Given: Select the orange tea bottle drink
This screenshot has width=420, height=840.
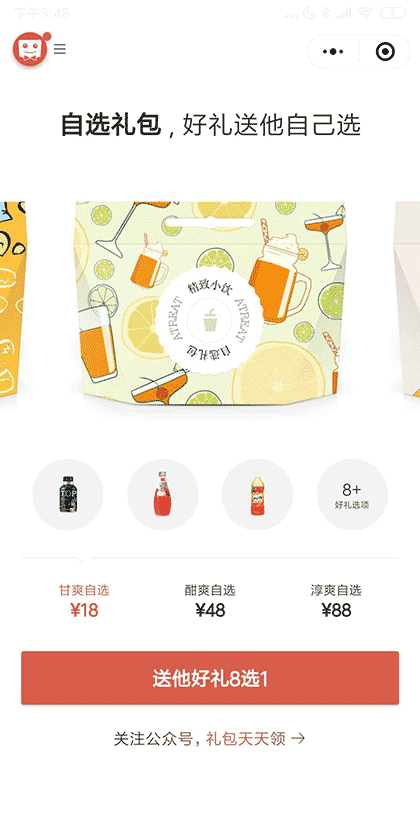Looking at the screenshot, I should coord(257,494).
